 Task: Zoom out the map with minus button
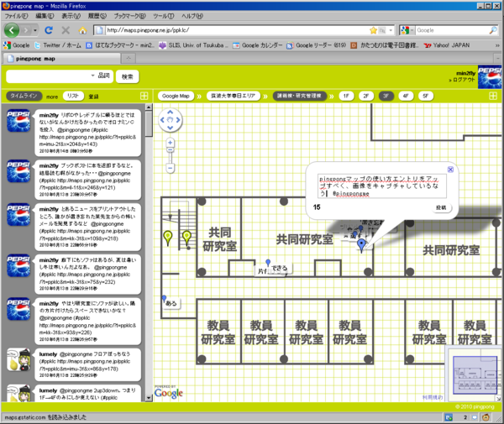170,168
